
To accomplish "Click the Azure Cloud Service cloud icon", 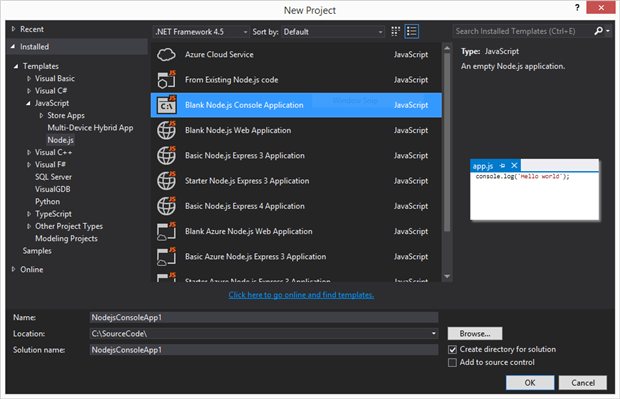I will tap(166, 55).
